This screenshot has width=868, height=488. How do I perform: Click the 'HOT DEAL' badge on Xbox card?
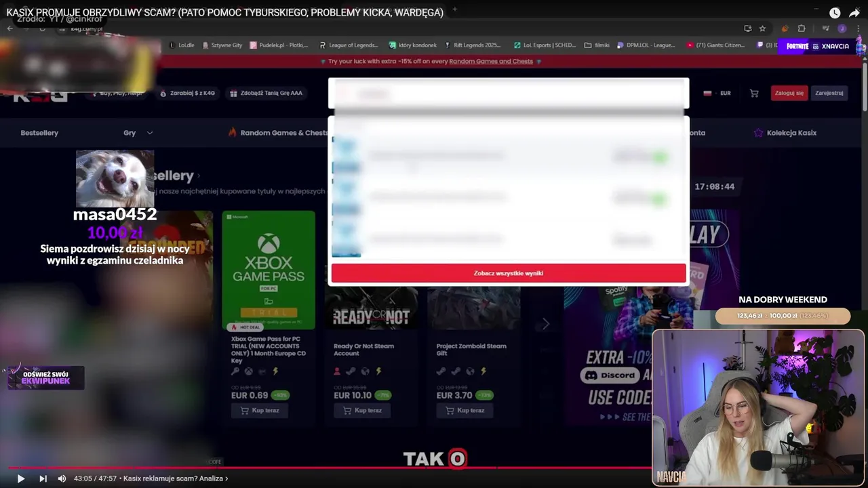click(245, 327)
